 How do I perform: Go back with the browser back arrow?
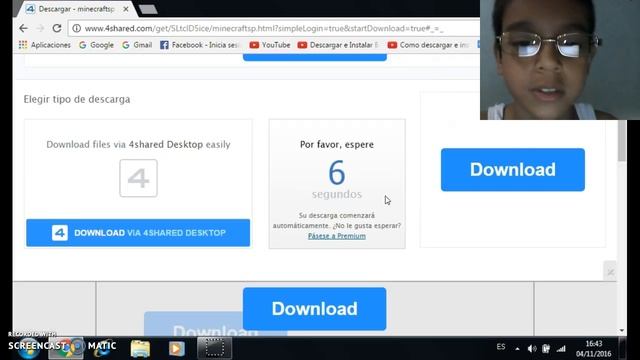[x=23, y=28]
